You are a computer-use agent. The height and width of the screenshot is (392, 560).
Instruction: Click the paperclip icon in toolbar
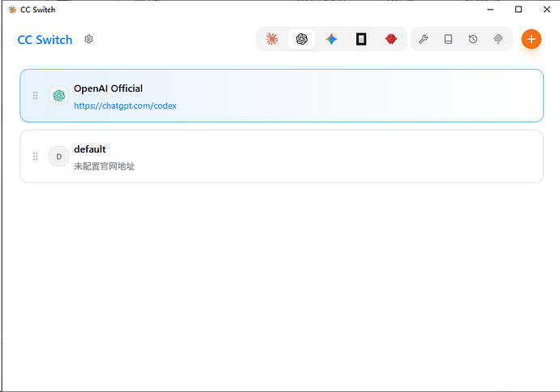(x=498, y=39)
